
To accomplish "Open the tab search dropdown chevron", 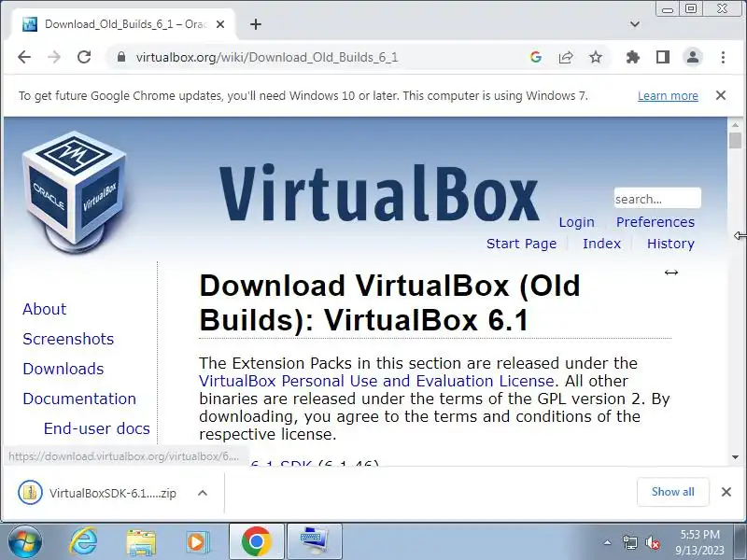I will pyautogui.click(x=635, y=24).
